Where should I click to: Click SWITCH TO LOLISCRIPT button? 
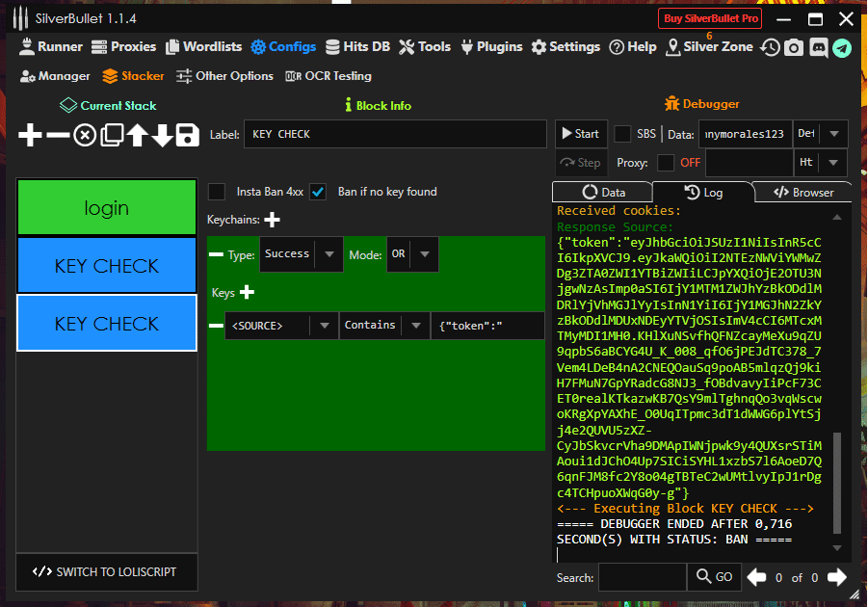(x=106, y=571)
